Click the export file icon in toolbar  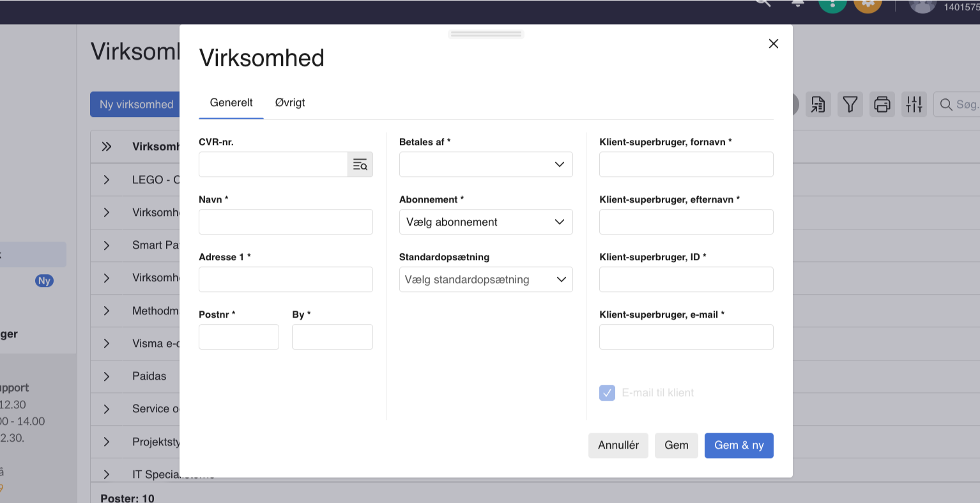pyautogui.click(x=818, y=104)
